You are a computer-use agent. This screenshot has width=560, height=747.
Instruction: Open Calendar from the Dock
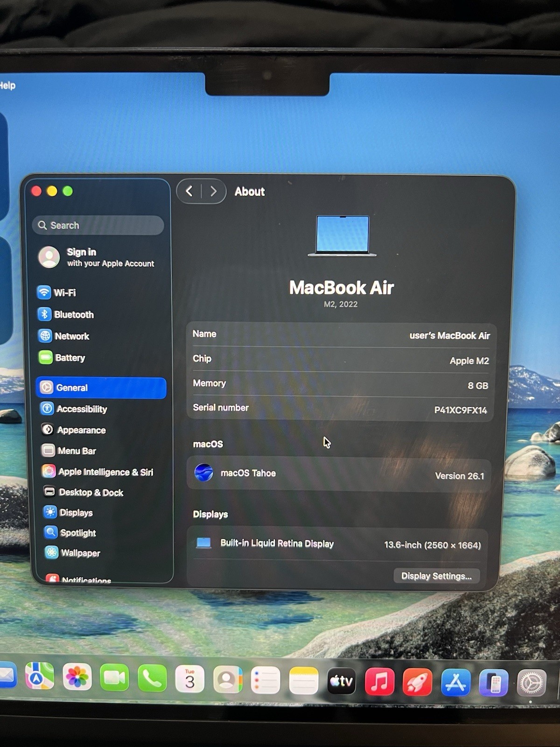coord(189,679)
